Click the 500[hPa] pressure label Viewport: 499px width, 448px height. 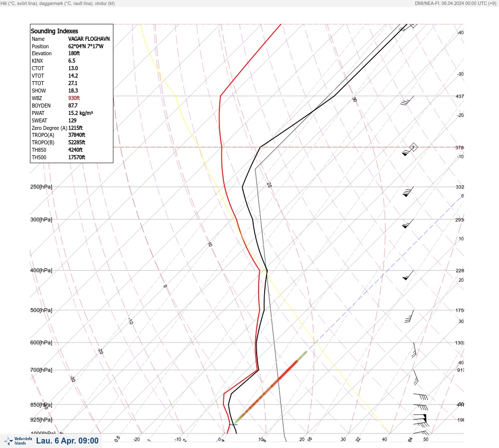[41, 310]
